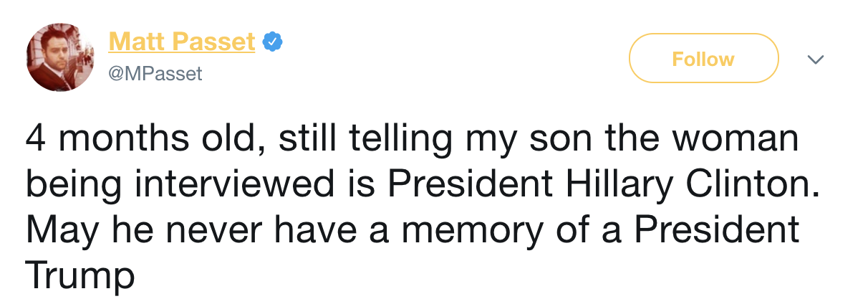Viewport: 868px width, 304px height.
Task: Open the tweet by clicking its text
Action: 422,207
